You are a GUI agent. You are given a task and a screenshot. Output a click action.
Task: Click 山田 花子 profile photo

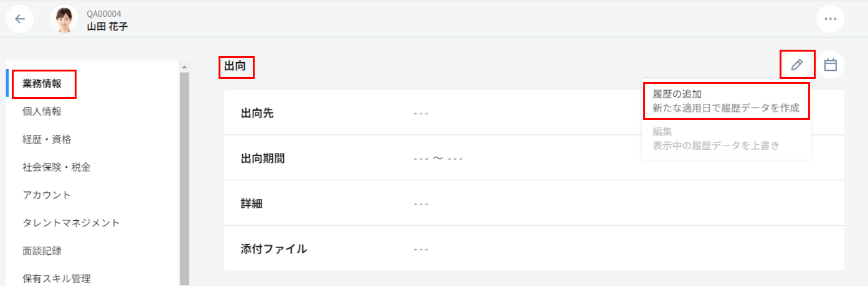pyautogui.click(x=64, y=19)
